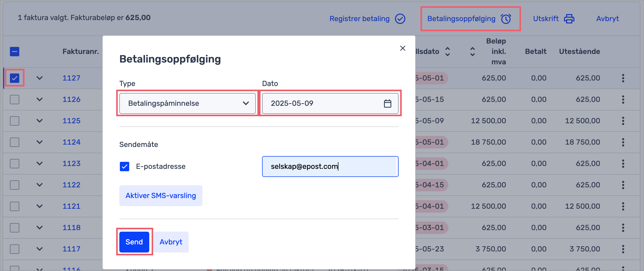Open the three-dot menu for invoice 1123
The image size is (644, 271).
pyautogui.click(x=623, y=164)
